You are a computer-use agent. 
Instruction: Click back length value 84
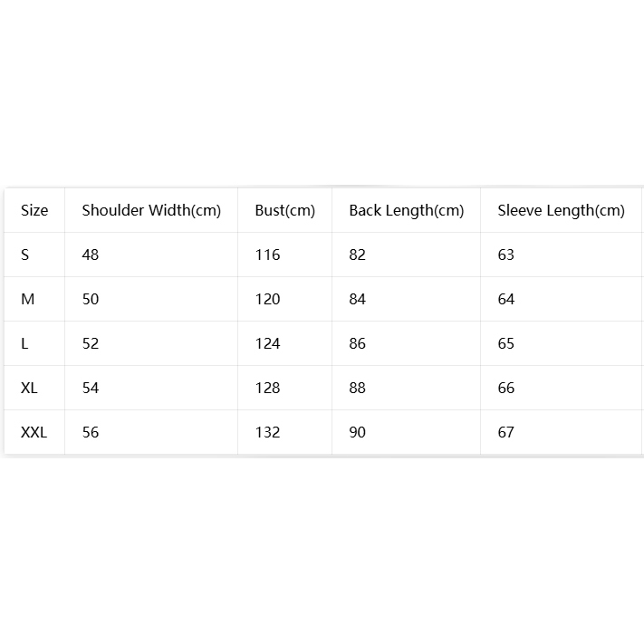(x=357, y=299)
